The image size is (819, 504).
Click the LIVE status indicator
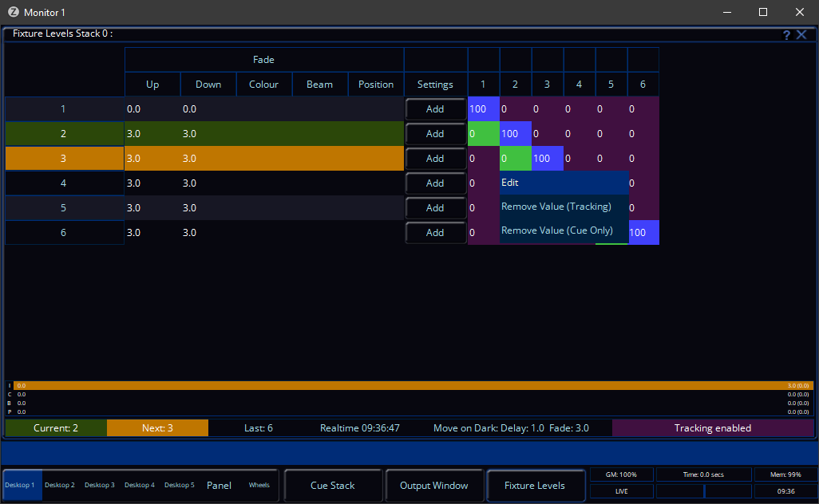[621, 491]
